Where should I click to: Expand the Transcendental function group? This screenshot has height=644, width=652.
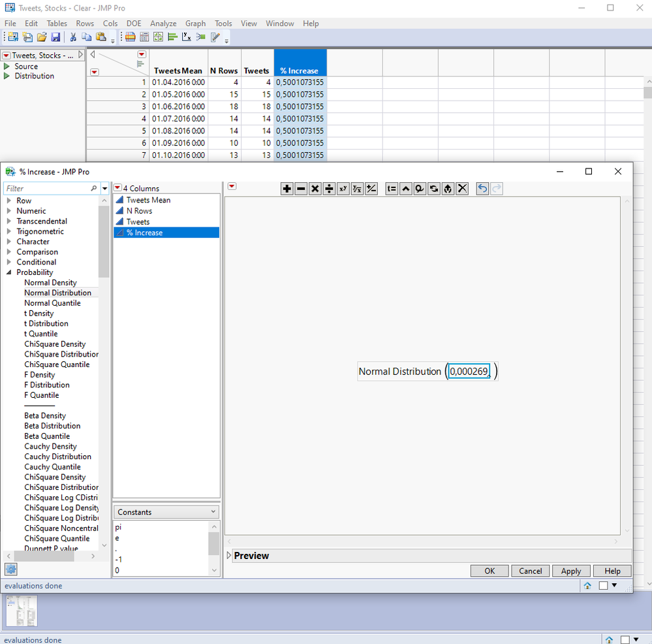9,221
